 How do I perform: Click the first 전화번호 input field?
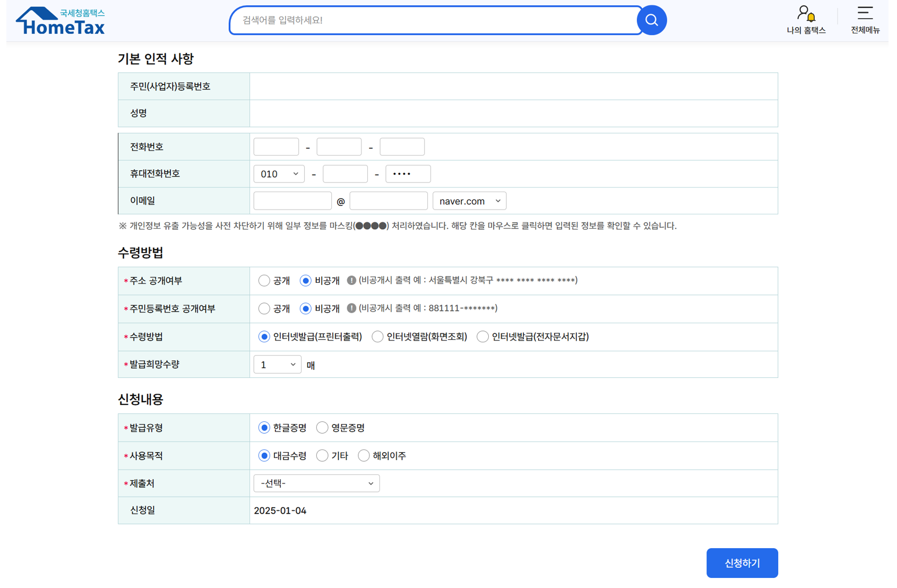[276, 146]
